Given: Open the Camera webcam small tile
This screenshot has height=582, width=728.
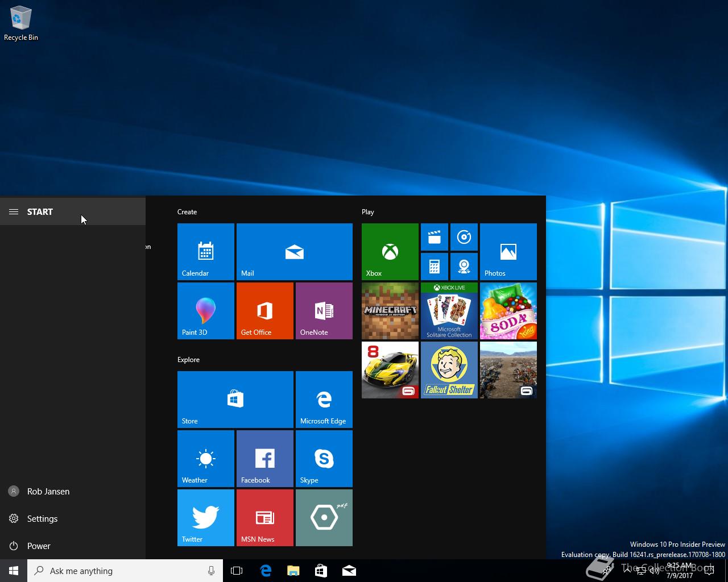Looking at the screenshot, I should 464,267.
